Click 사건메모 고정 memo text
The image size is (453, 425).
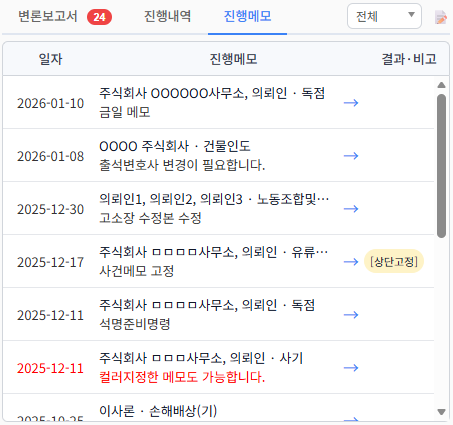point(137,271)
